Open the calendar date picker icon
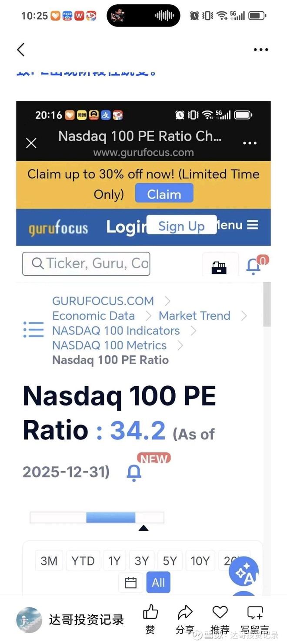Viewport: 287px width, 644px height. point(130,583)
